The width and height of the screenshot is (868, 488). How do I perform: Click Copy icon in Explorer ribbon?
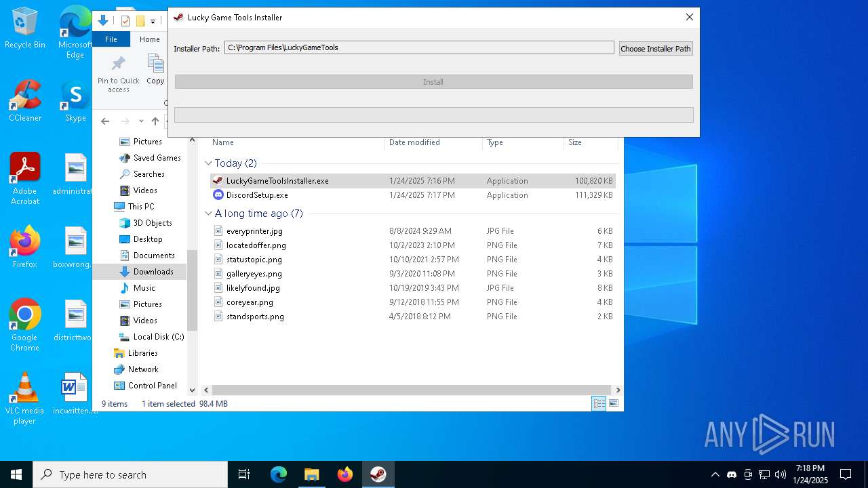tap(156, 70)
